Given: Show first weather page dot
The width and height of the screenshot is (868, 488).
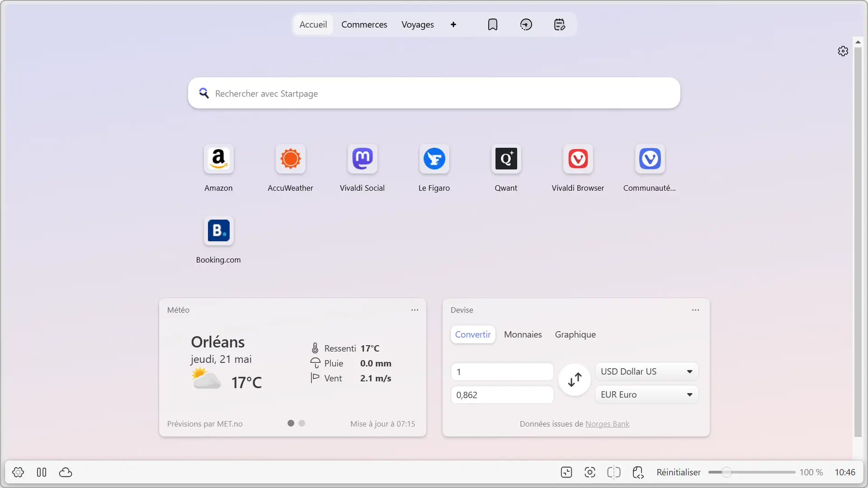Looking at the screenshot, I should [x=291, y=423].
